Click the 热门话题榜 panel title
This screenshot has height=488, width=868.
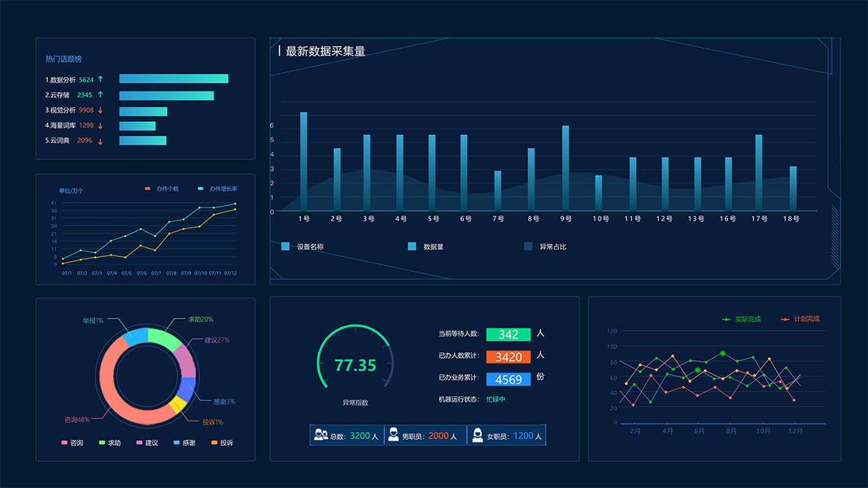point(63,59)
